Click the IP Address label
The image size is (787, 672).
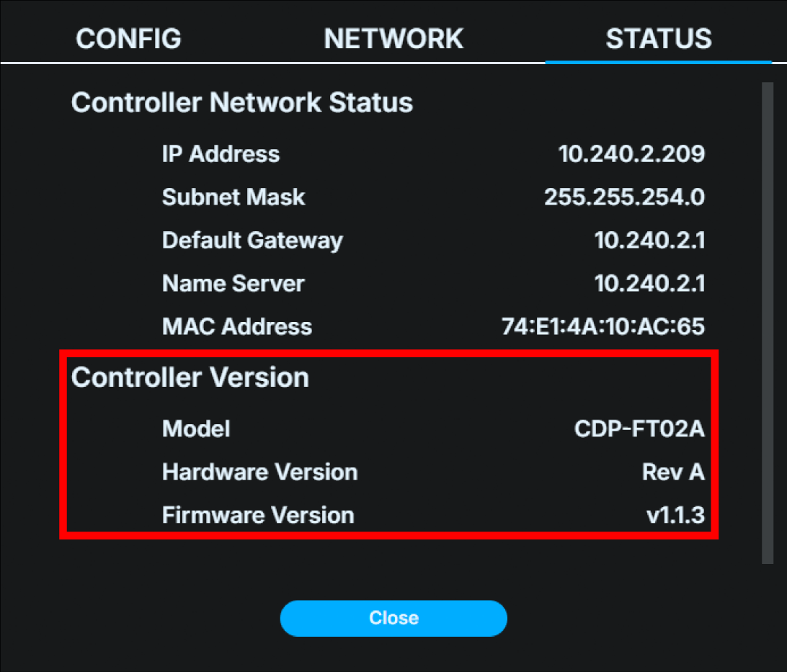tap(221, 153)
